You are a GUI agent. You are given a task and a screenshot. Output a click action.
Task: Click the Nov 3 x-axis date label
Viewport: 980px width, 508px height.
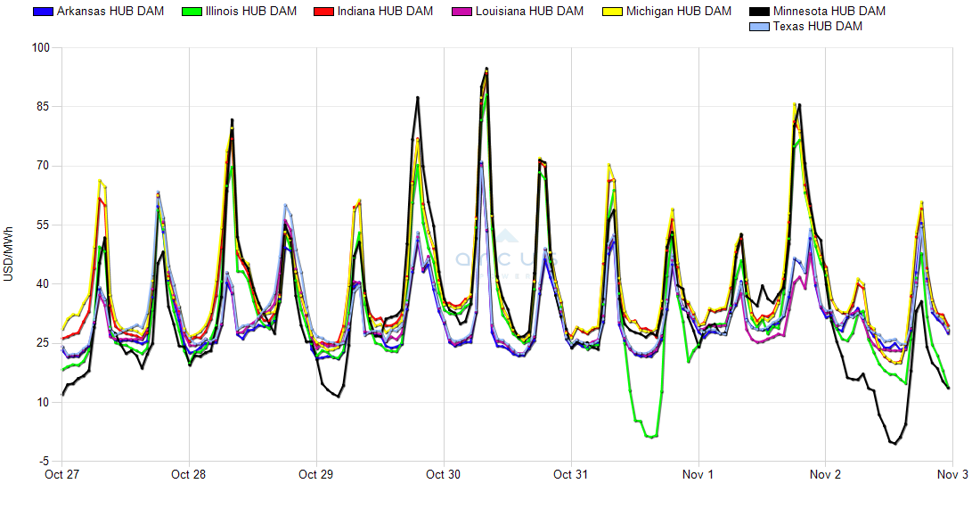point(952,475)
